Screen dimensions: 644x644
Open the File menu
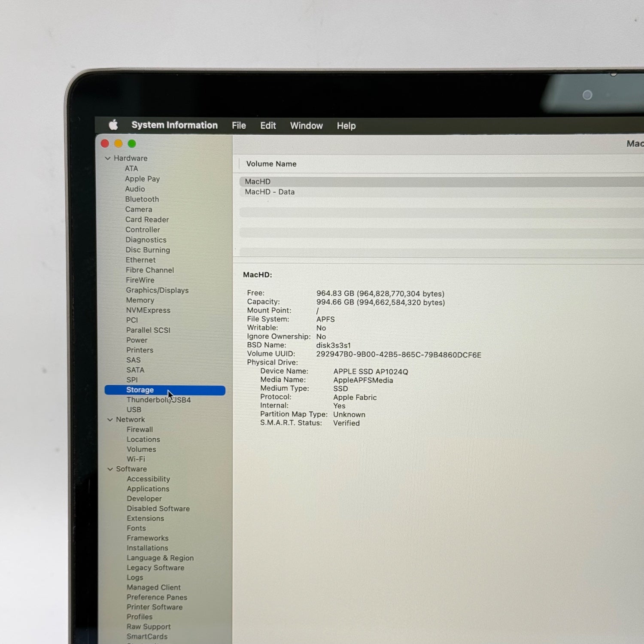coord(239,126)
